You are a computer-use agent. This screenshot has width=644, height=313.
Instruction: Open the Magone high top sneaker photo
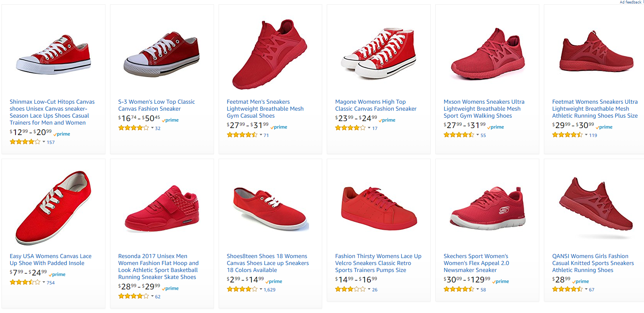[x=378, y=53]
